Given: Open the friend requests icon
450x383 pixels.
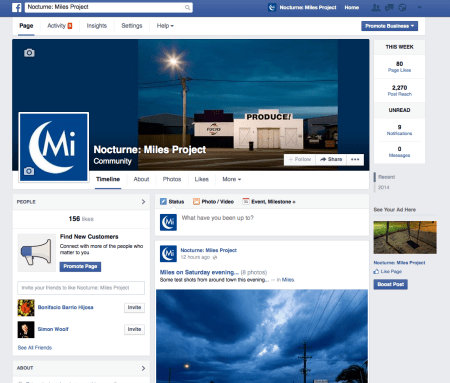Looking at the screenshot, I should point(376,7).
